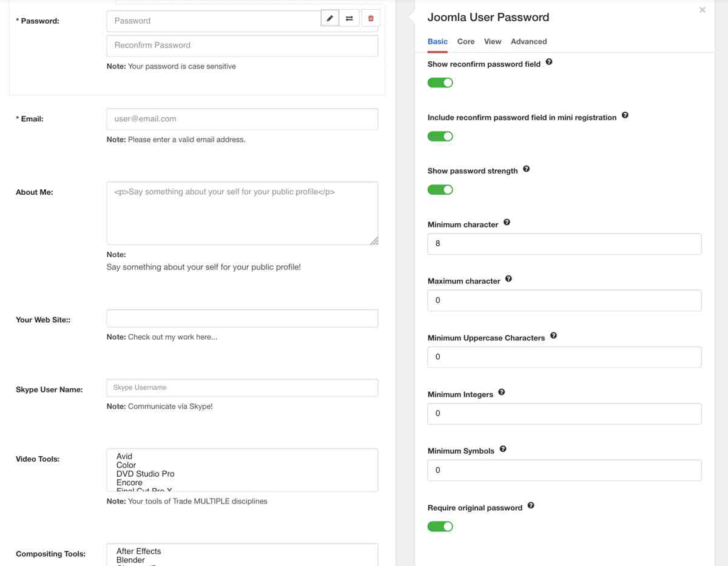Toggle Require original password switch

[440, 526]
